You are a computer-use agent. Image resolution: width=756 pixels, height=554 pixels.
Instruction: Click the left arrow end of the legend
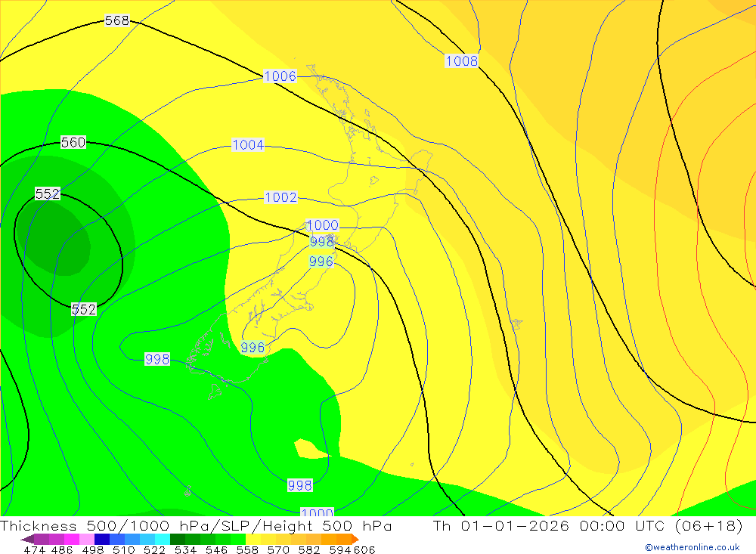(27, 540)
